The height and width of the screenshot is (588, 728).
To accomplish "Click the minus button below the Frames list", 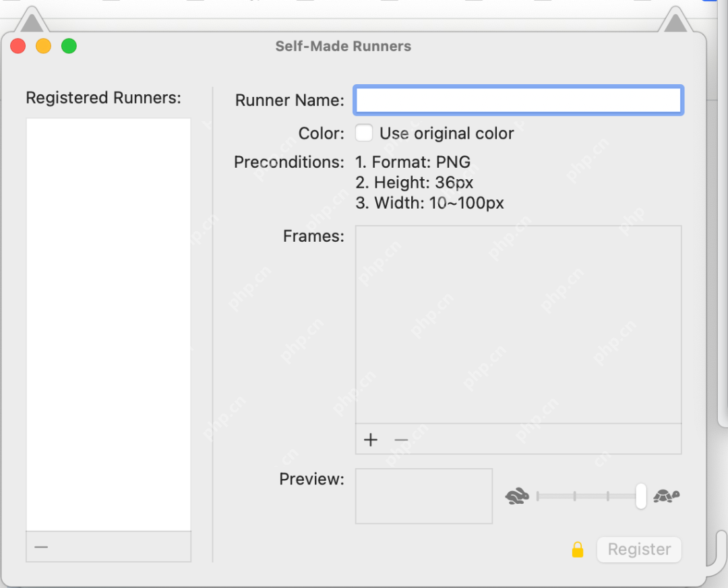I will click(401, 440).
